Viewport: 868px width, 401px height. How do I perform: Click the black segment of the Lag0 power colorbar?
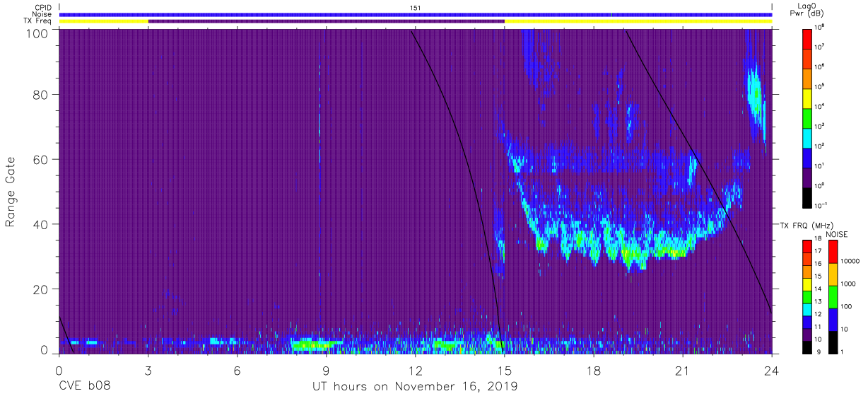click(807, 197)
